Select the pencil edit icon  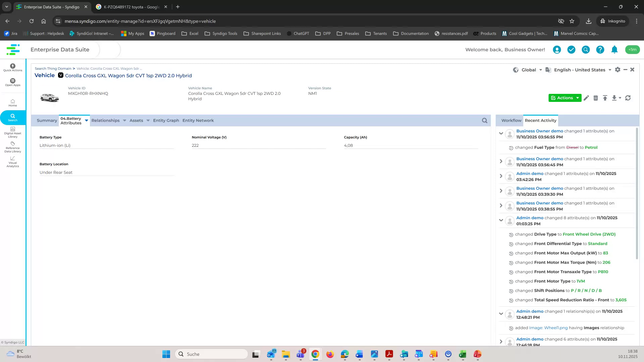(x=586, y=98)
